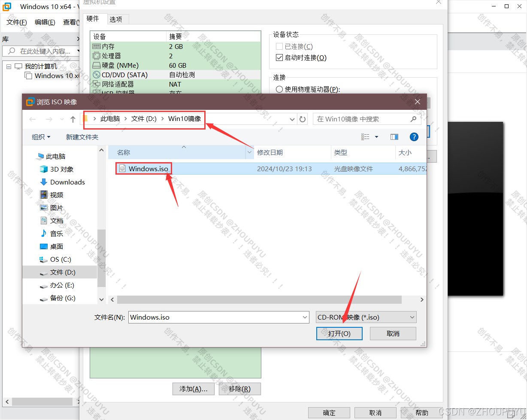
Task: Toggle 启动时连接 checkbox
Action: (279, 57)
